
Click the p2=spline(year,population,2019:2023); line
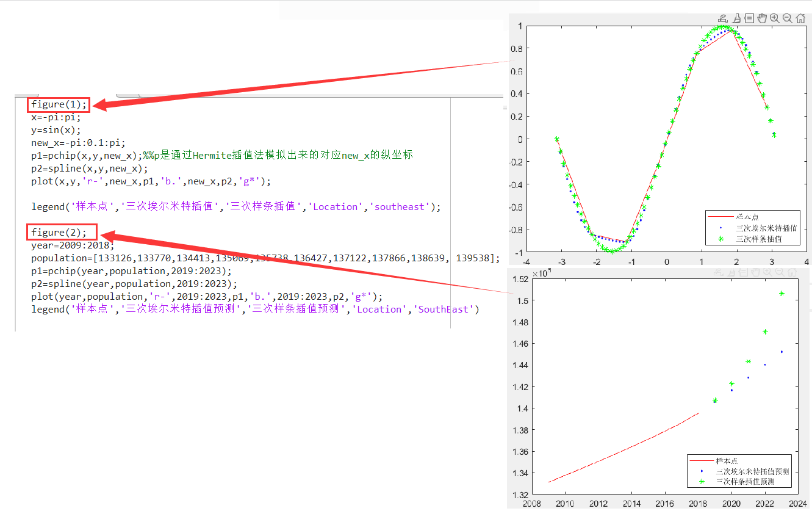(x=134, y=283)
